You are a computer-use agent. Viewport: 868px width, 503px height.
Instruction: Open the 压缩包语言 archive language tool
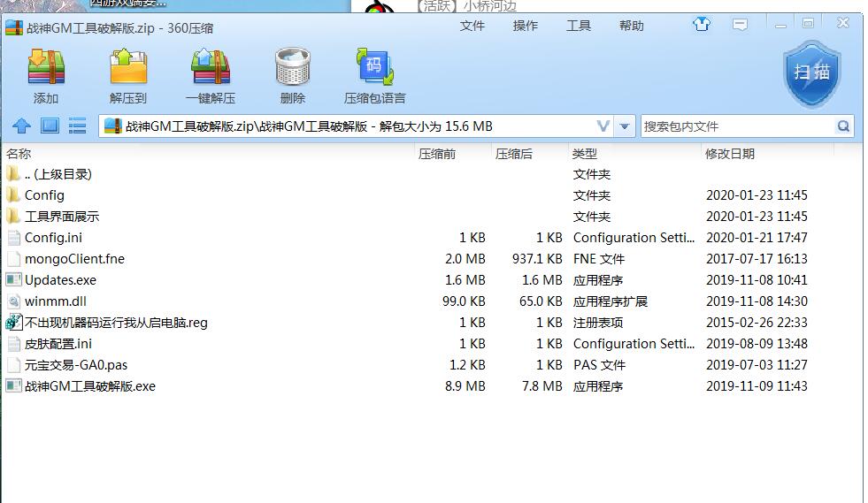pos(374,69)
